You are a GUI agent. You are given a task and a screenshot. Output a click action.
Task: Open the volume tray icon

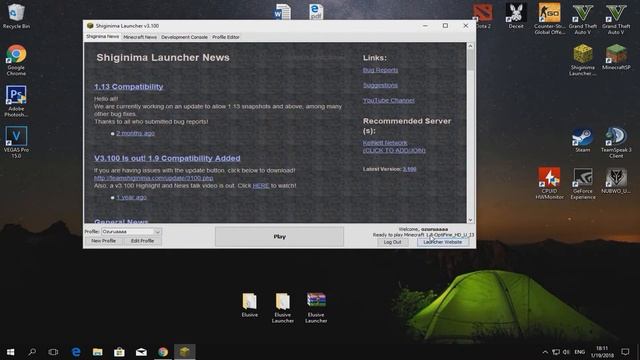566,352
